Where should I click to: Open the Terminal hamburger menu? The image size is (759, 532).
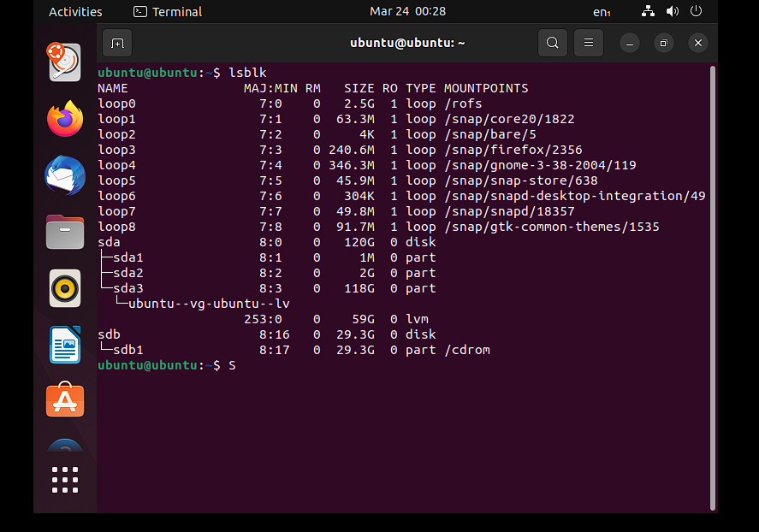coord(589,43)
